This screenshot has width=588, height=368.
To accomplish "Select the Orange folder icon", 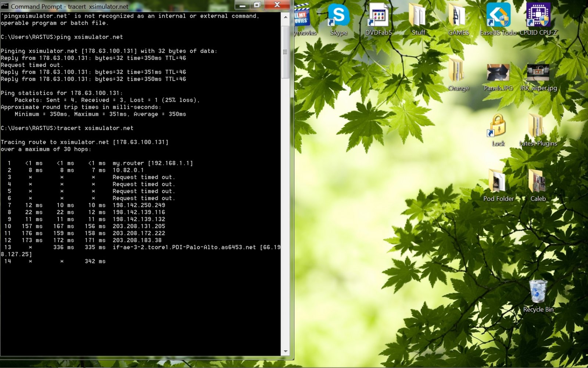I will tap(458, 72).
